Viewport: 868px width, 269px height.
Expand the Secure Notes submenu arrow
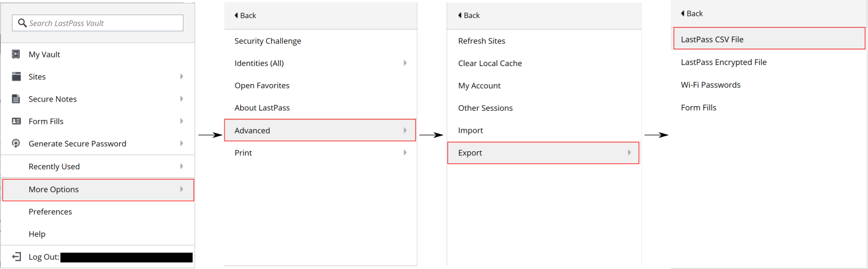[182, 99]
